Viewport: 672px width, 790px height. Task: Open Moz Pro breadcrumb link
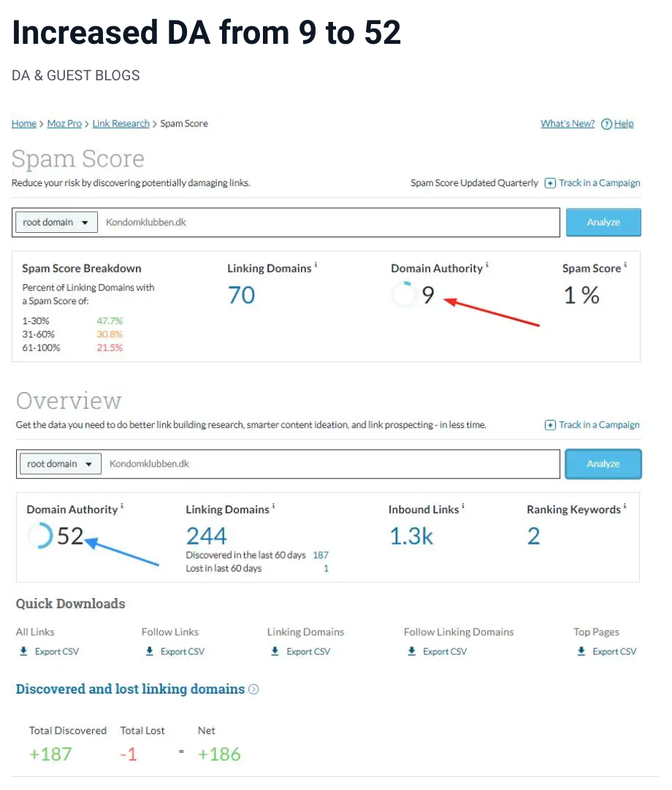[x=64, y=124]
